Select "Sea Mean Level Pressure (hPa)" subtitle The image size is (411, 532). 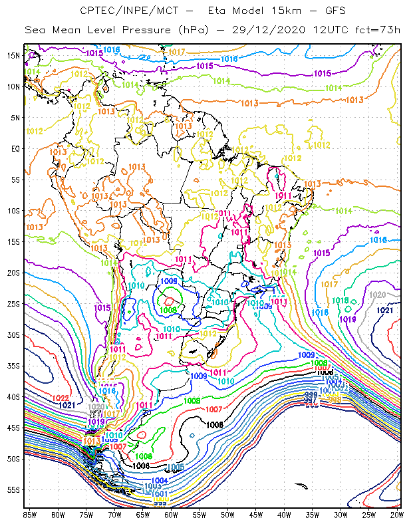click(117, 30)
